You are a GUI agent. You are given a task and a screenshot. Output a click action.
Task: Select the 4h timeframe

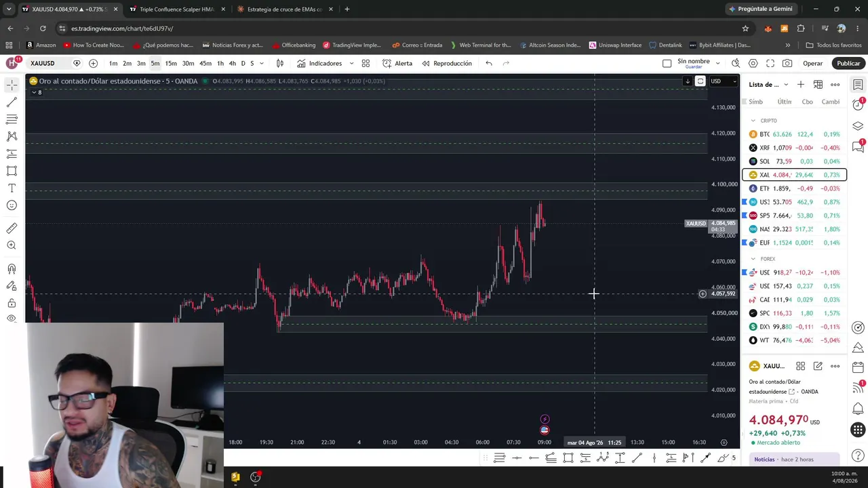coord(233,63)
